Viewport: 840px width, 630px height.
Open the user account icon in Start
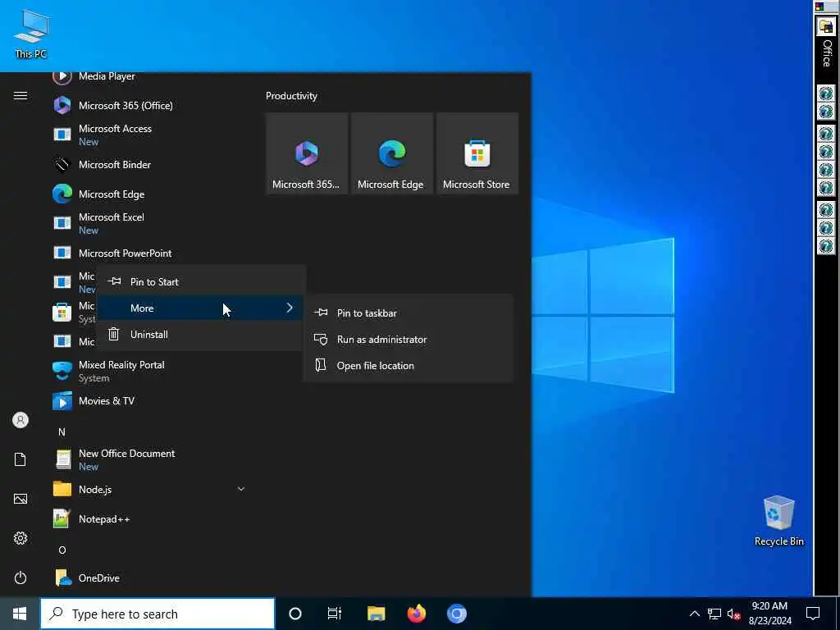21,420
